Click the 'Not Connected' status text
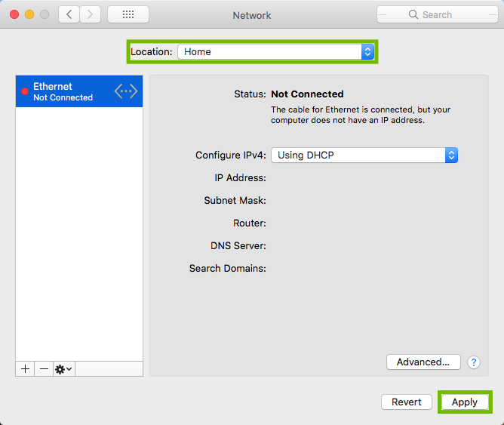 tap(307, 94)
